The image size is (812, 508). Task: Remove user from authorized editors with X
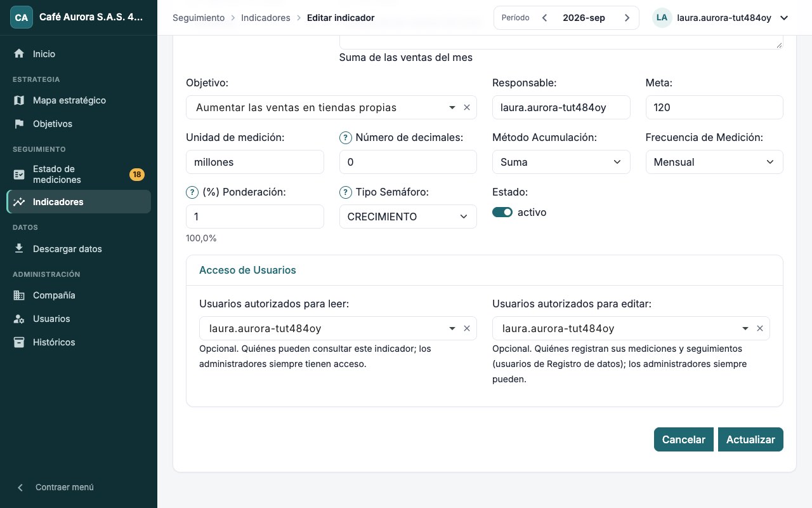pos(760,328)
